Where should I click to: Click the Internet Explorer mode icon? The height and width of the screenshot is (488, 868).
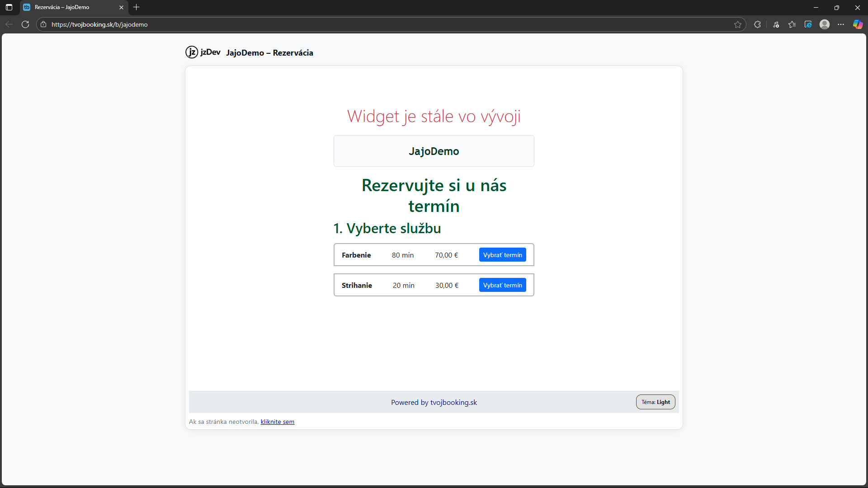(808, 24)
